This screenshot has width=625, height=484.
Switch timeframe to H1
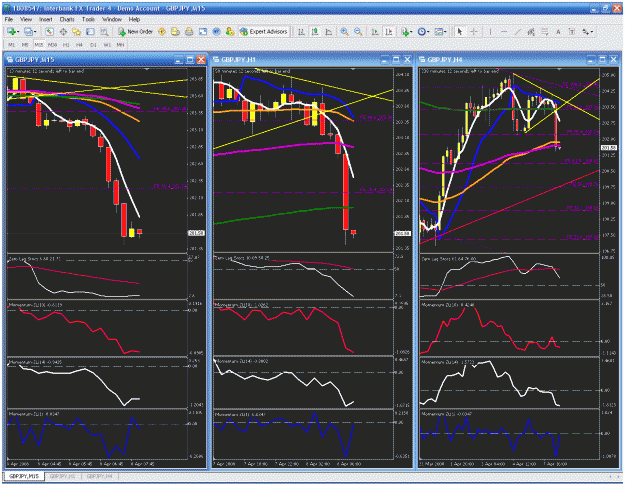(66, 45)
